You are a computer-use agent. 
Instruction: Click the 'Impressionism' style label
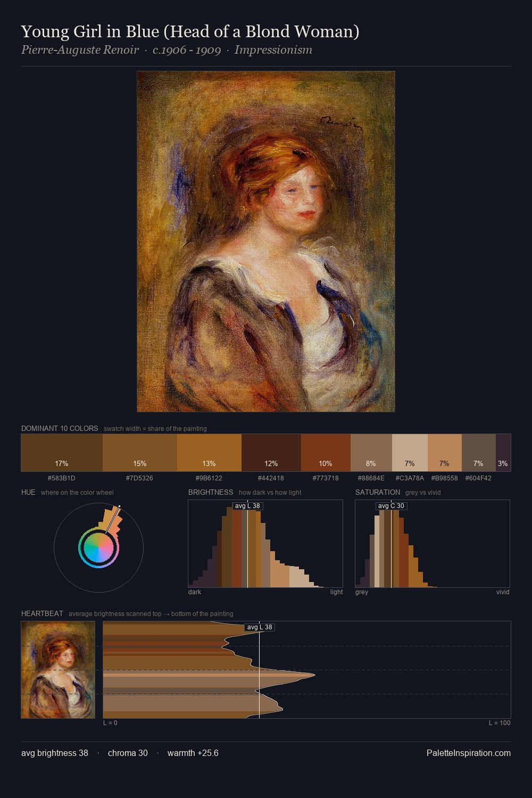pos(273,50)
